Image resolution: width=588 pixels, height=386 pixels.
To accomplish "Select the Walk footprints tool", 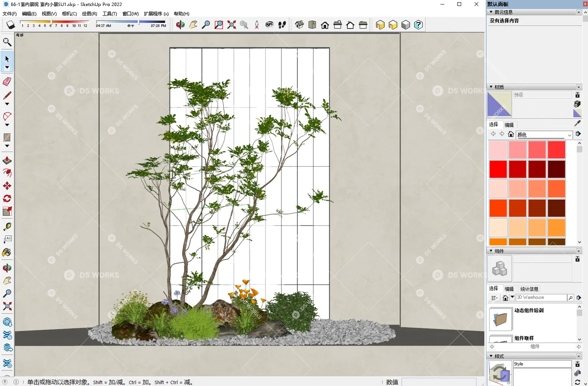I will click(282, 24).
